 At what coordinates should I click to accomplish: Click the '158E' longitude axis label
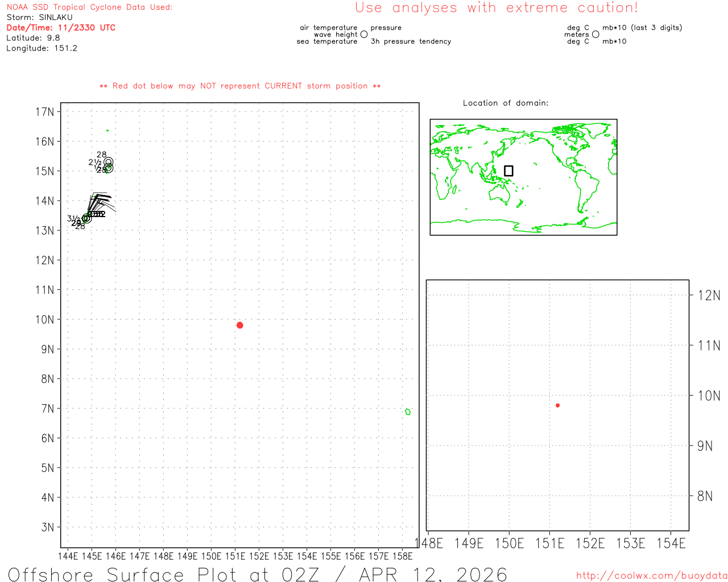(403, 556)
